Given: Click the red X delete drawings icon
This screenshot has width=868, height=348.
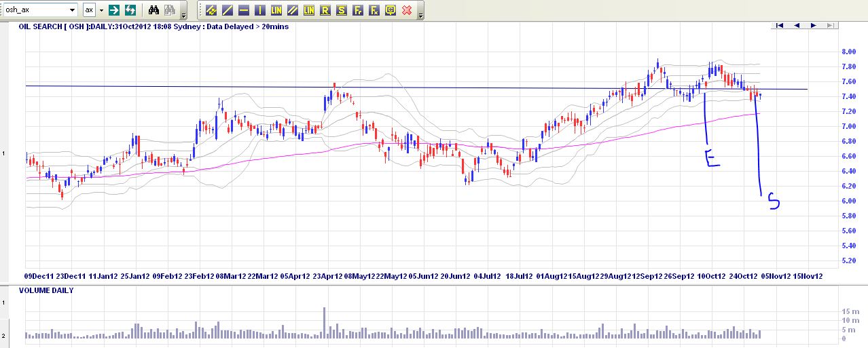Looking at the screenshot, I should (x=407, y=10).
